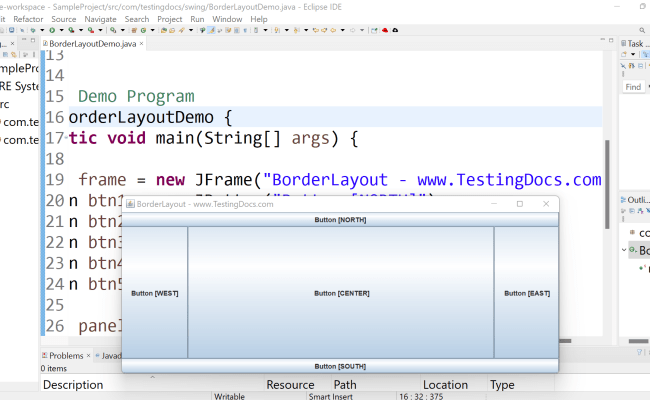This screenshot has height=400, width=650.
Task: Close the BorderLayoutDemo.java editor tab
Action: click(141, 43)
